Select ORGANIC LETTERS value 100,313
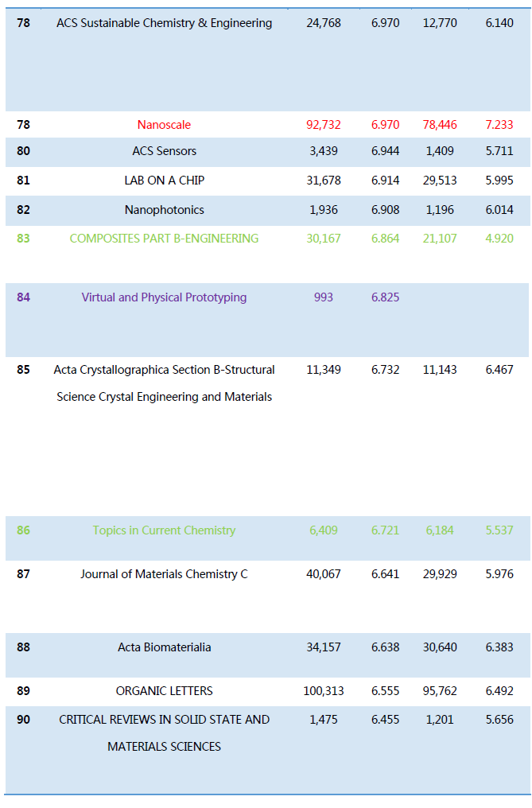The width and height of the screenshot is (532, 808). (x=323, y=691)
